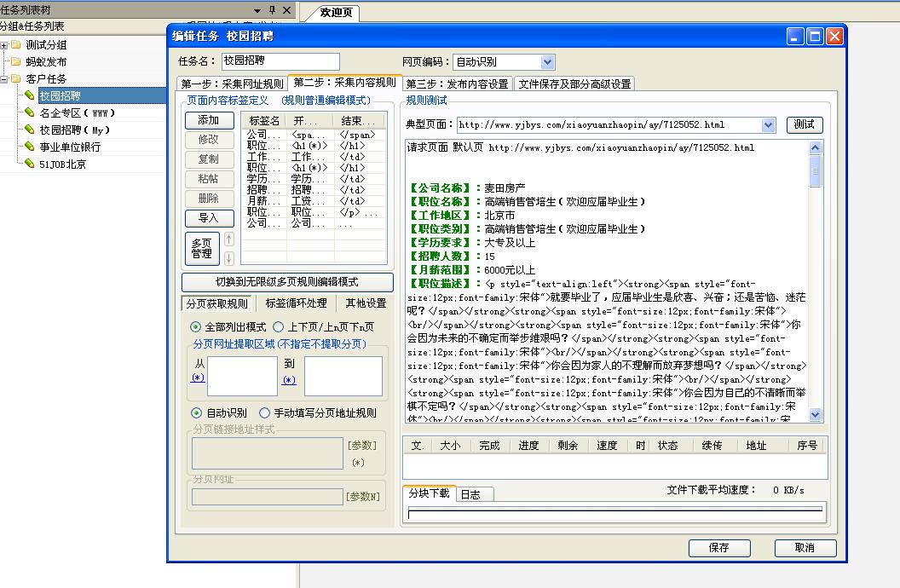900x588 pixels.
Task: Click the folder icon of 客户任务
Action: pyautogui.click(x=16, y=78)
